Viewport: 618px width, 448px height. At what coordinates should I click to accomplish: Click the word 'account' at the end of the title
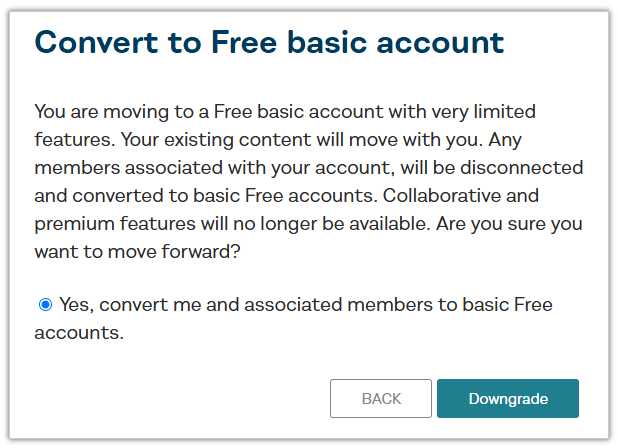[x=440, y=43]
